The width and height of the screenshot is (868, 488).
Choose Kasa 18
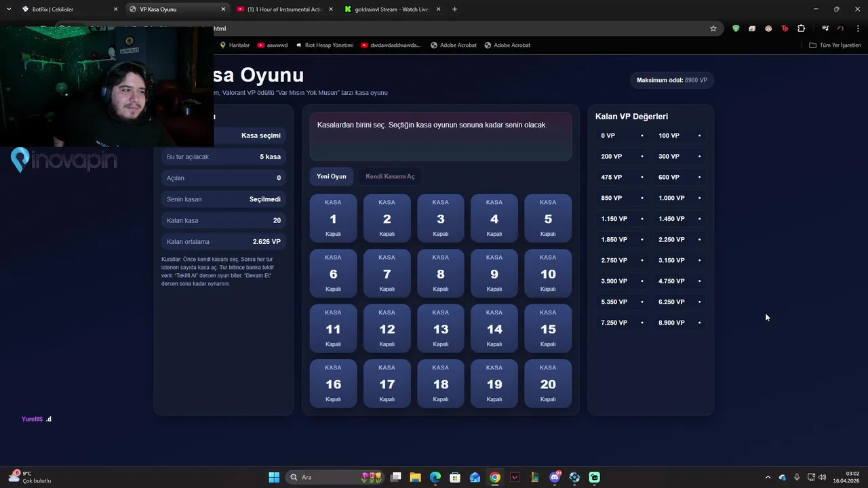pos(441,384)
